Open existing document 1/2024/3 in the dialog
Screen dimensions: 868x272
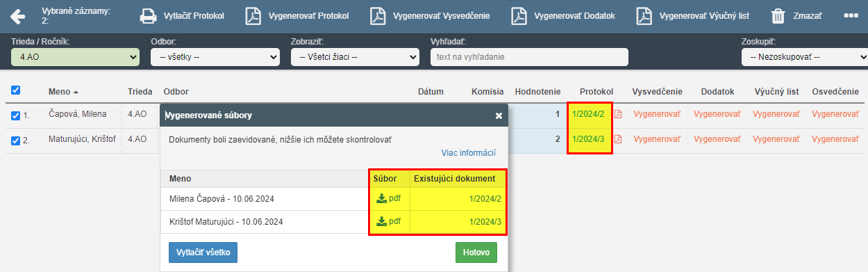tap(485, 223)
